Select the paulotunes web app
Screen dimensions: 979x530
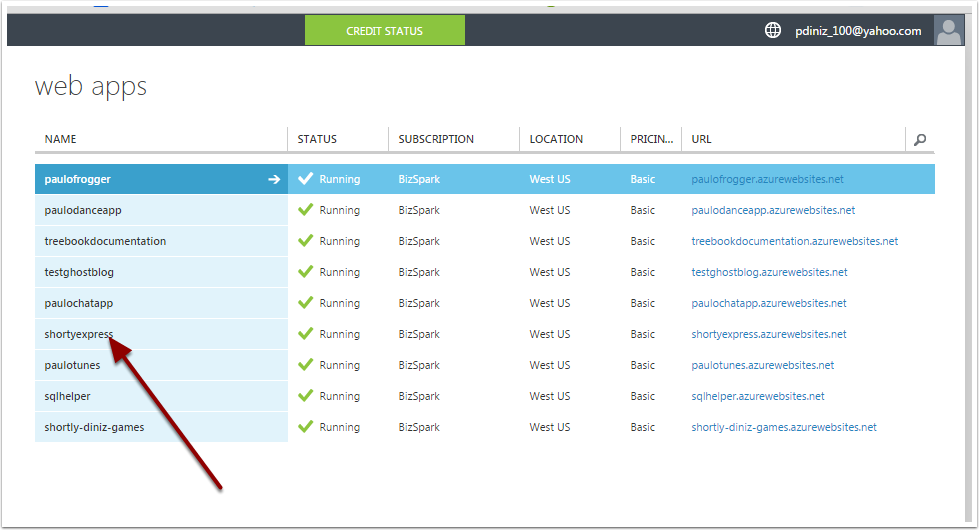coord(72,365)
